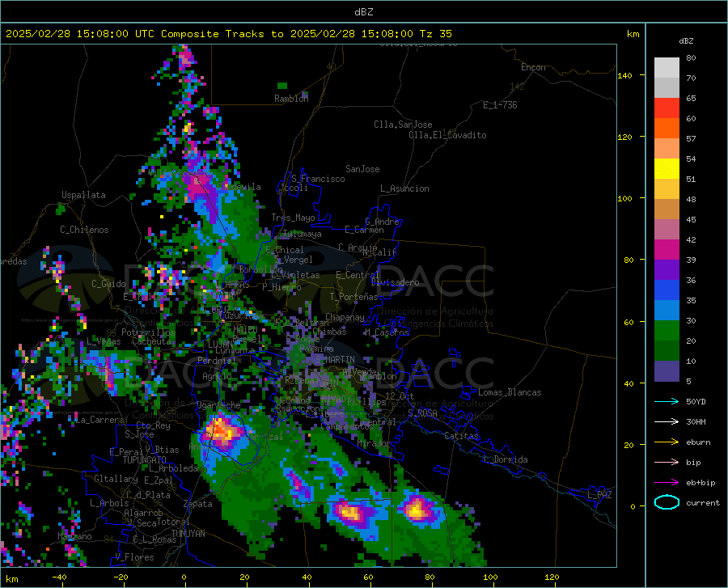
Task: Select the slate-purple 5-10 dBZ swatch
Action: (x=667, y=370)
